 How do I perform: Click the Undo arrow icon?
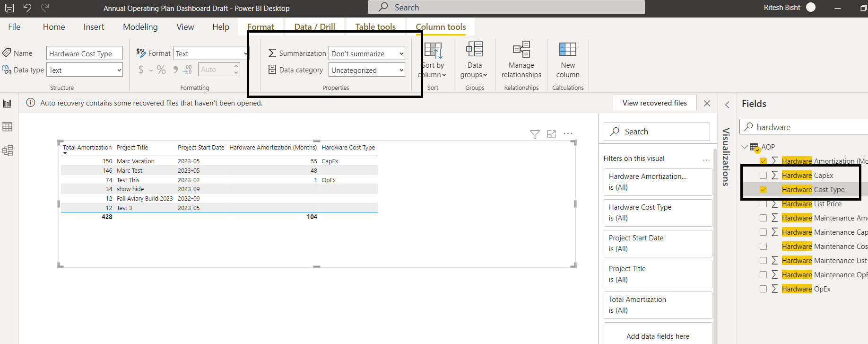coord(27,8)
